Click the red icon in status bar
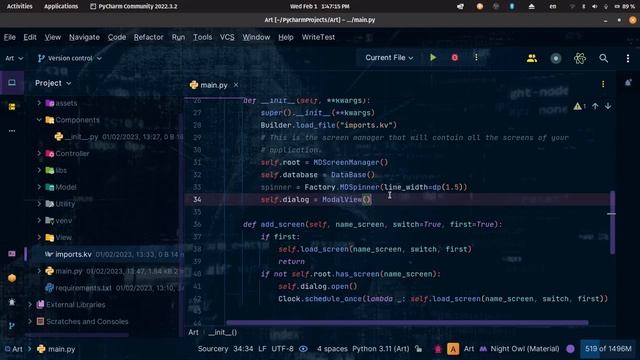Image resolution: width=640 pixels, height=360 pixels. 438,349
